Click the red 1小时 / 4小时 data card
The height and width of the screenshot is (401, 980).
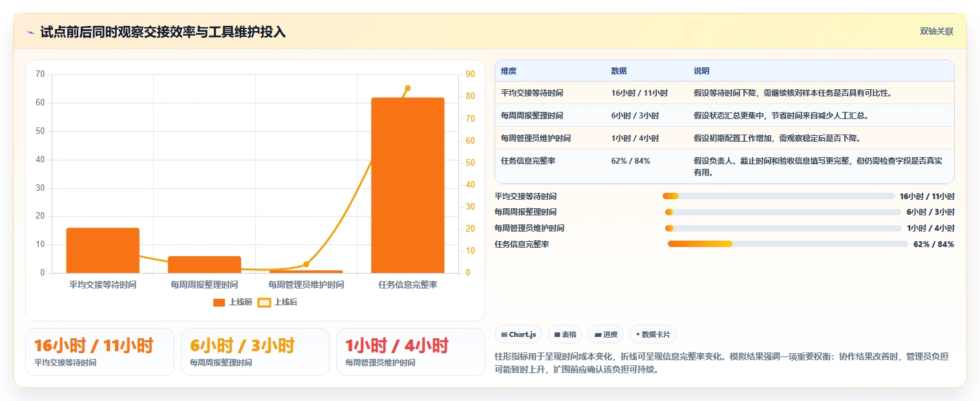(x=410, y=352)
